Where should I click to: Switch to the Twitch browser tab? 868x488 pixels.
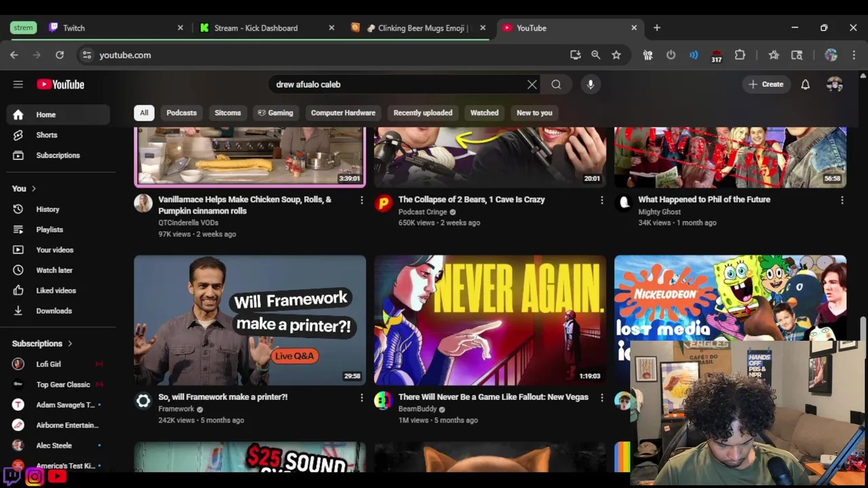coord(115,28)
